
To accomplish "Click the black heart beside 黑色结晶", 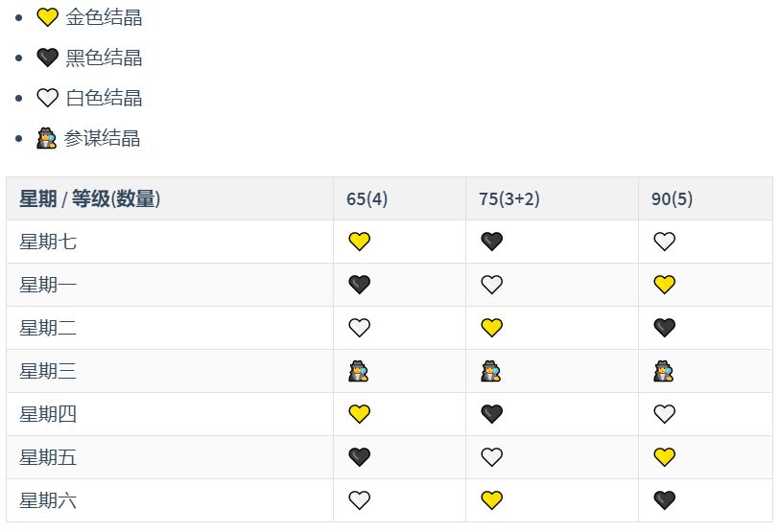I will [47, 58].
